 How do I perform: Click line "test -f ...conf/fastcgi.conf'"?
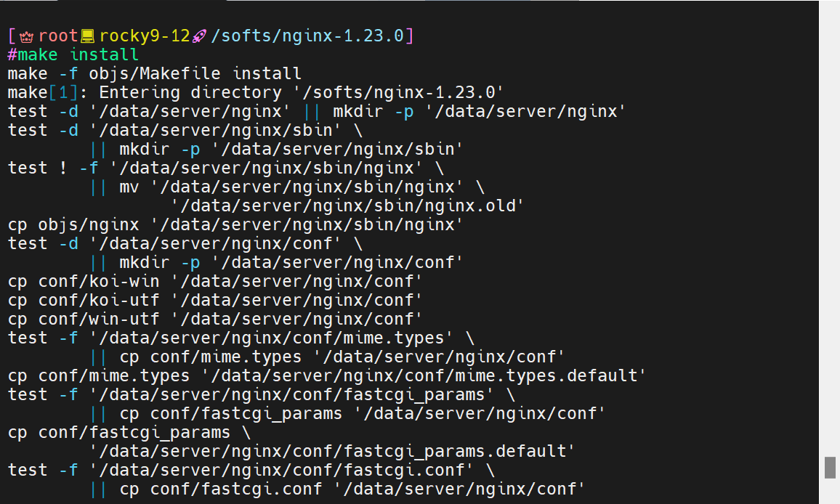click(x=251, y=470)
